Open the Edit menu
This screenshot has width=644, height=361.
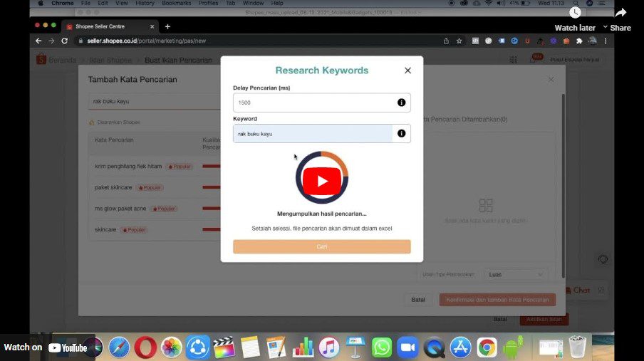tap(103, 4)
